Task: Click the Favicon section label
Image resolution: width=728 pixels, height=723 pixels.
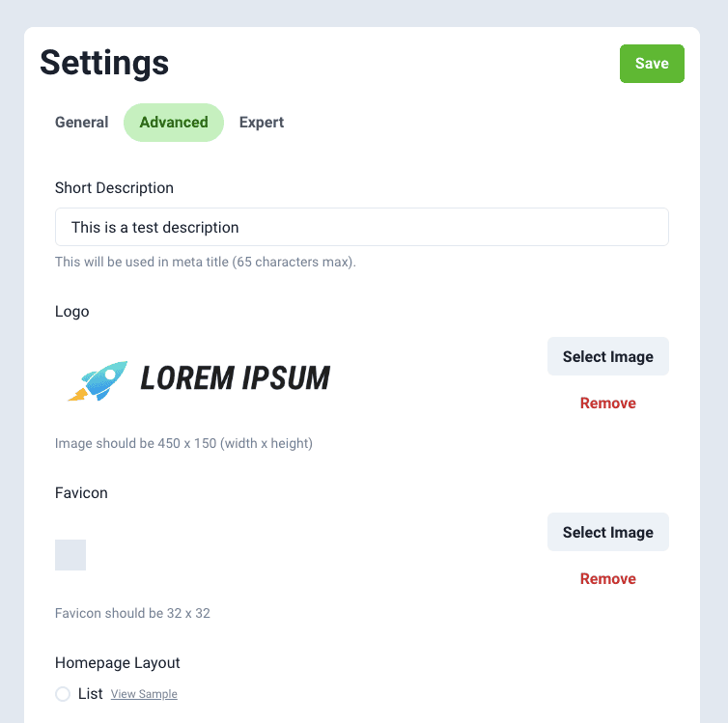Action: (81, 493)
